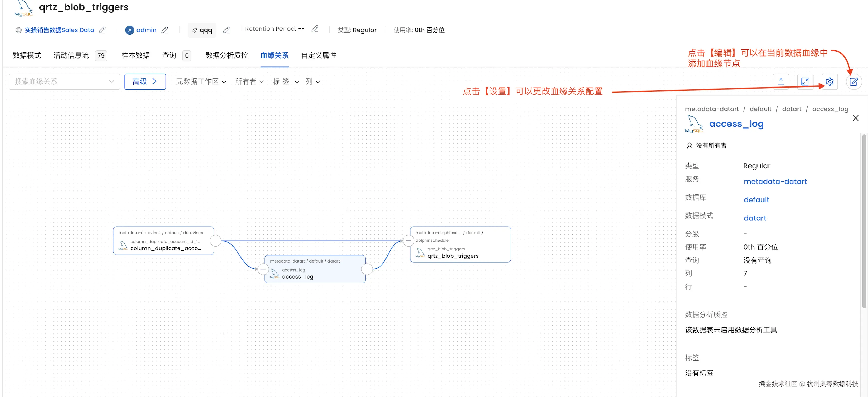This screenshot has height=397, width=868.
Task: Expand the 元数据工作区 dropdown
Action: tap(201, 82)
